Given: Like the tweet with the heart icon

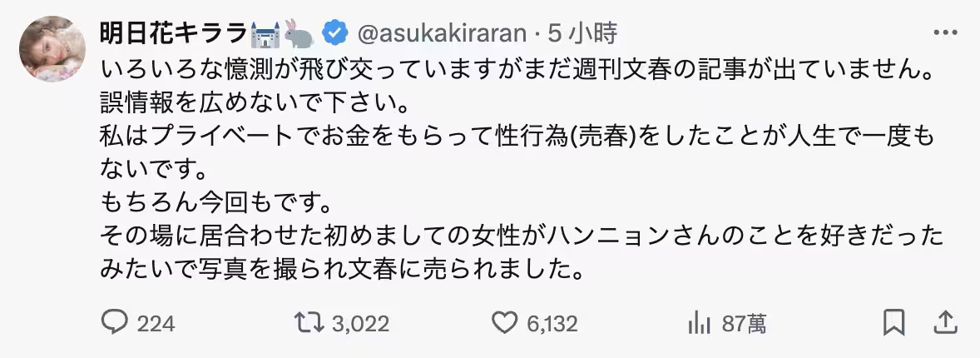Looking at the screenshot, I should [x=505, y=323].
